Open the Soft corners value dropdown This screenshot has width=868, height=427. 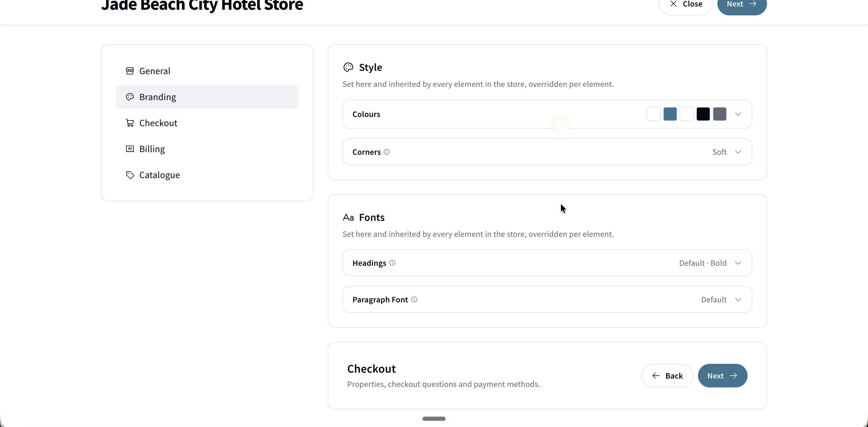point(719,152)
